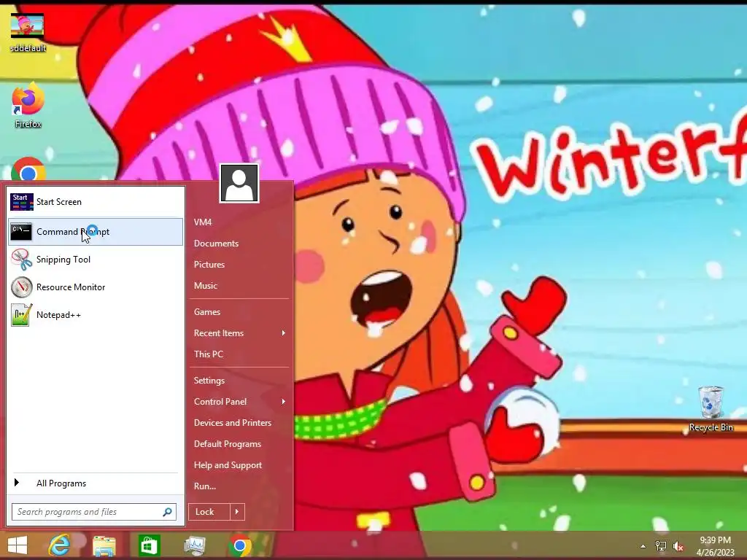Open the Resource Monitor taskbar icon
The height and width of the screenshot is (560, 747).
click(x=194, y=545)
